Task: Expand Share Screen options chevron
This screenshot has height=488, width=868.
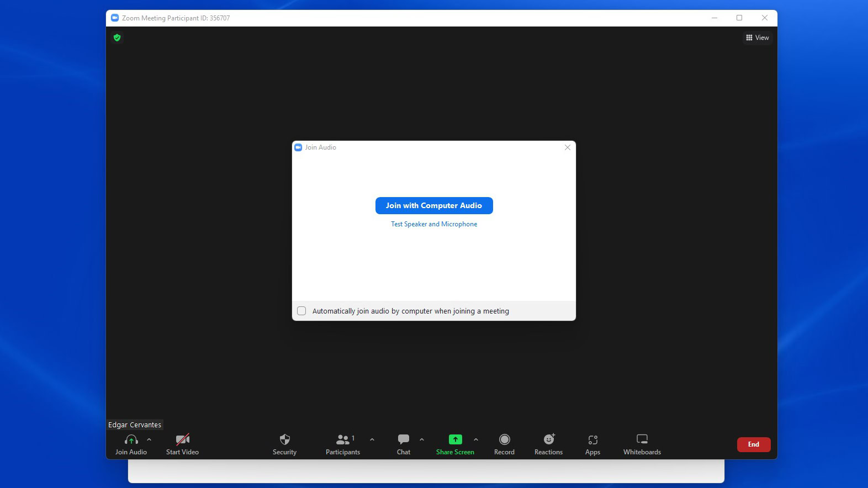Action: (476, 439)
